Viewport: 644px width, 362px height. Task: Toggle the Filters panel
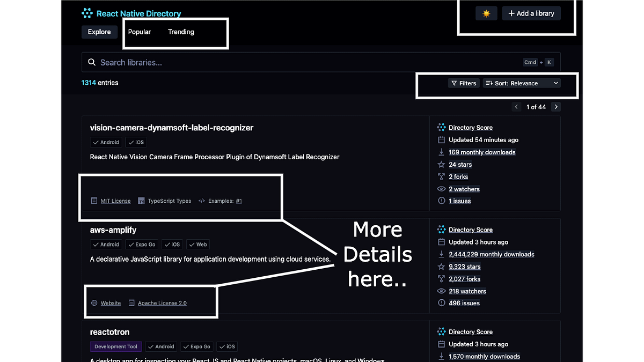[x=463, y=83]
